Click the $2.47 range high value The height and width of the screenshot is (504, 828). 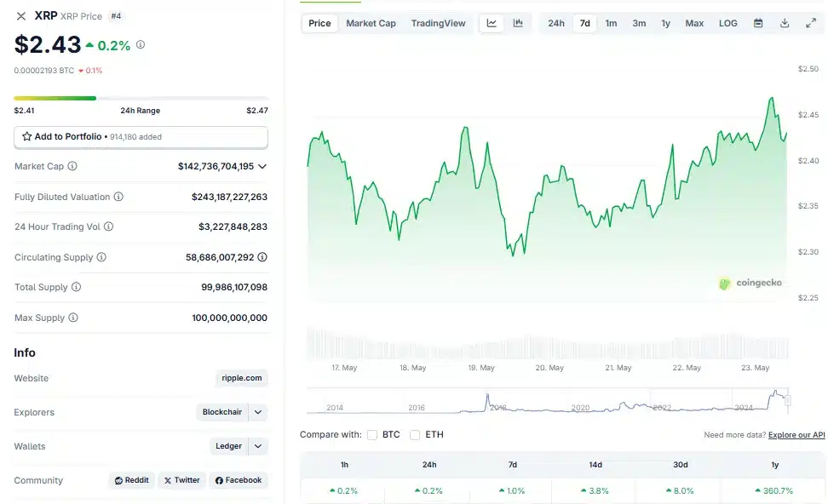(257, 111)
